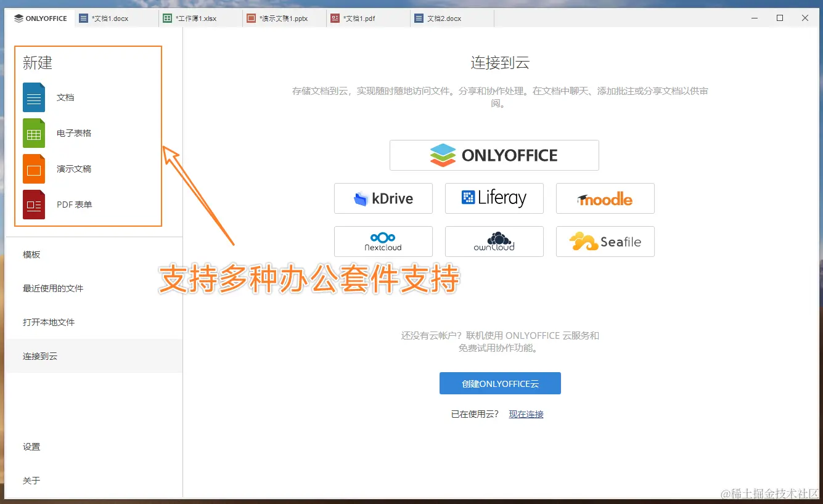823x504 pixels.
Task: Minimize the ONLYOFFICE window
Action: click(x=755, y=18)
